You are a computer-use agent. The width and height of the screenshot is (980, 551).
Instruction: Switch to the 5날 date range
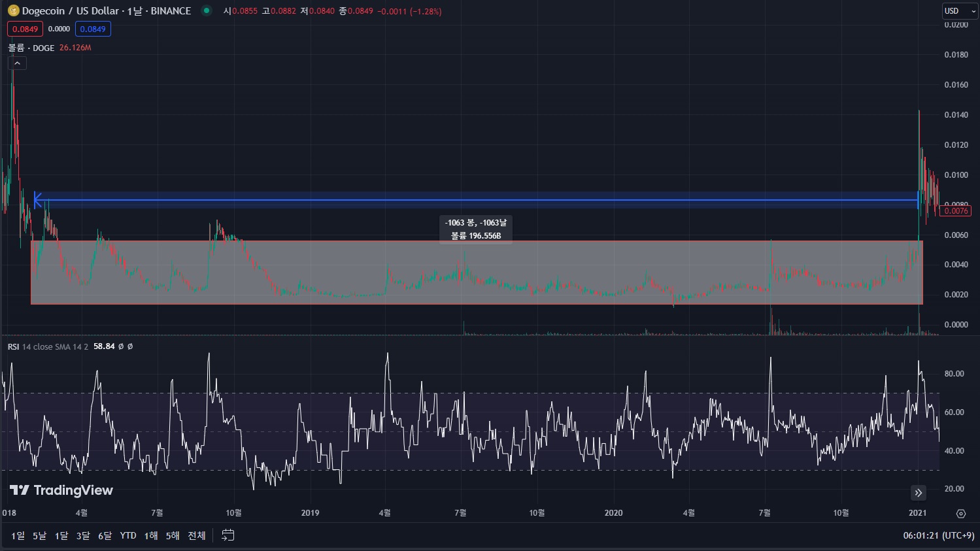pyautogui.click(x=39, y=535)
